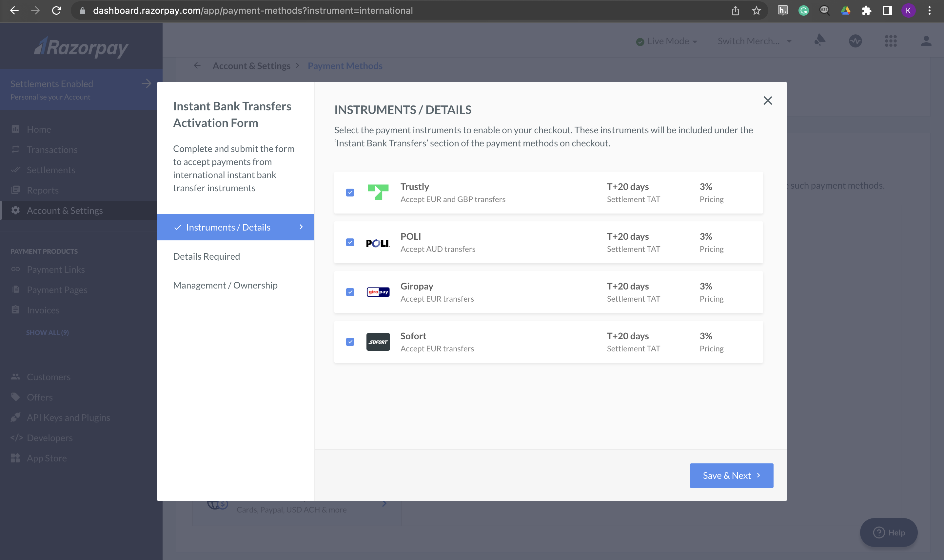Image resolution: width=944 pixels, height=560 pixels.
Task: Click the Trustly T+20 days value
Action: [628, 186]
